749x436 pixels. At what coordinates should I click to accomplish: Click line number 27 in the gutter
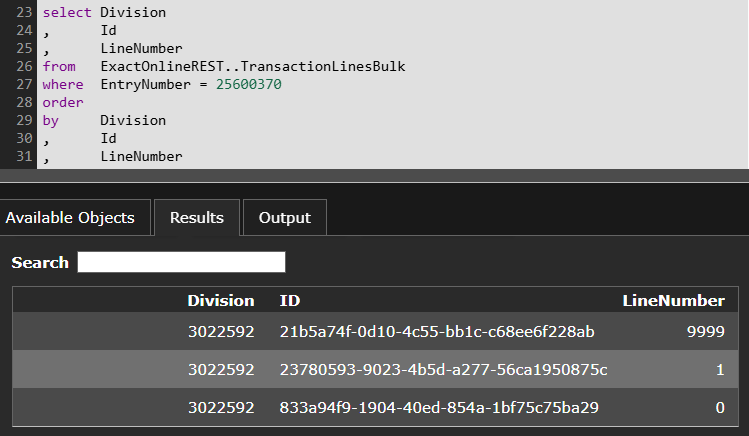(19, 85)
